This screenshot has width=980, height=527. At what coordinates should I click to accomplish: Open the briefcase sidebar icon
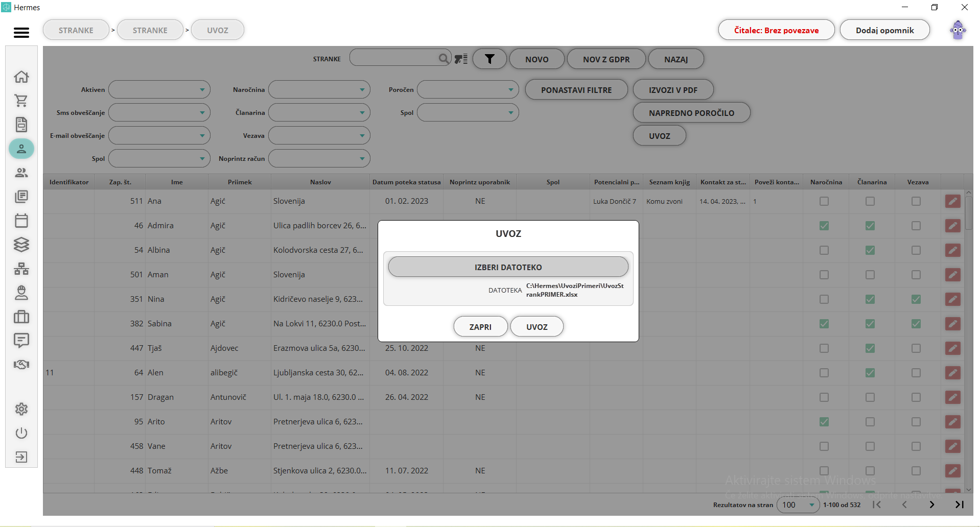click(x=21, y=317)
